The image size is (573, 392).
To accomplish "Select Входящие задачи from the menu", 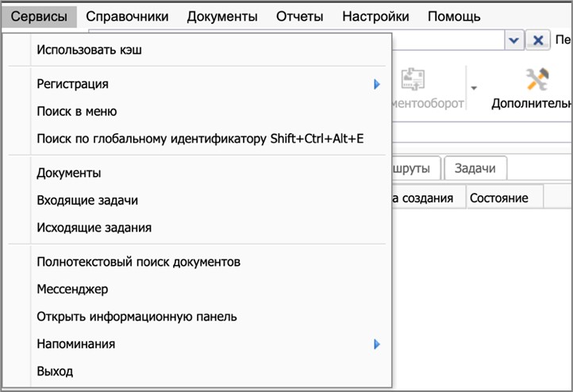I will [x=87, y=201].
